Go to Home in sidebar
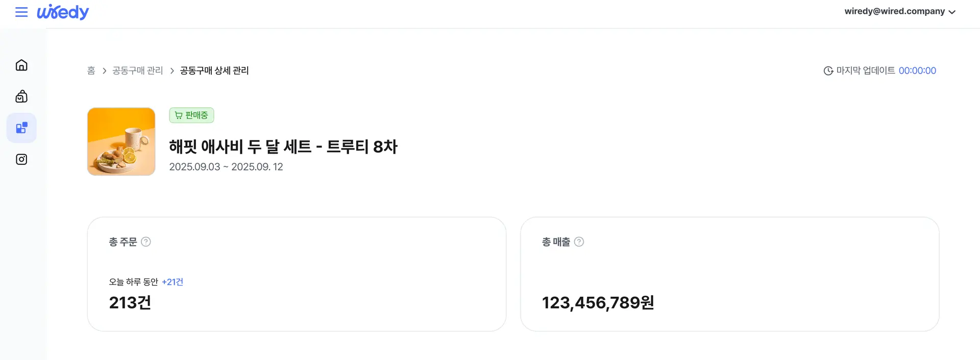980x360 pixels. pyautogui.click(x=21, y=65)
